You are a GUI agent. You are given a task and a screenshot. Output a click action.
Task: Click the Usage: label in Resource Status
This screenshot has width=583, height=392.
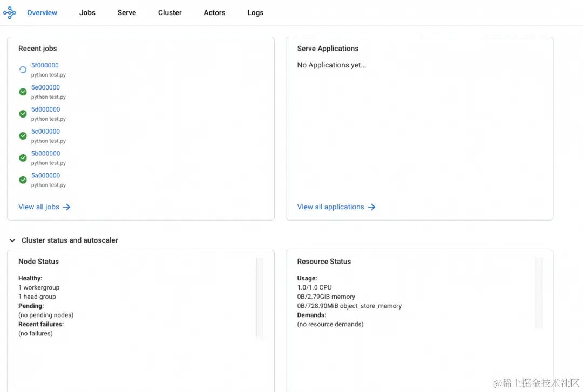point(307,278)
